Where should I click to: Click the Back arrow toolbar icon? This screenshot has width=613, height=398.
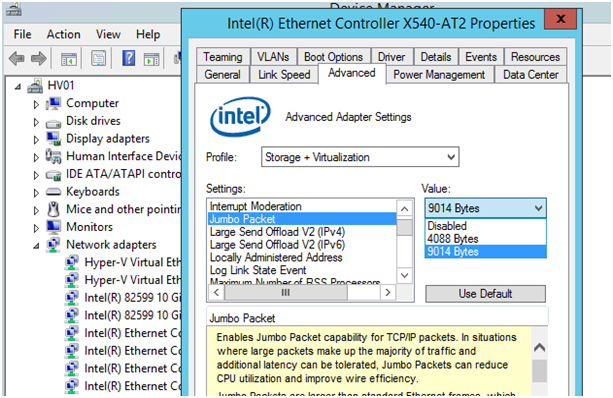click(x=16, y=59)
